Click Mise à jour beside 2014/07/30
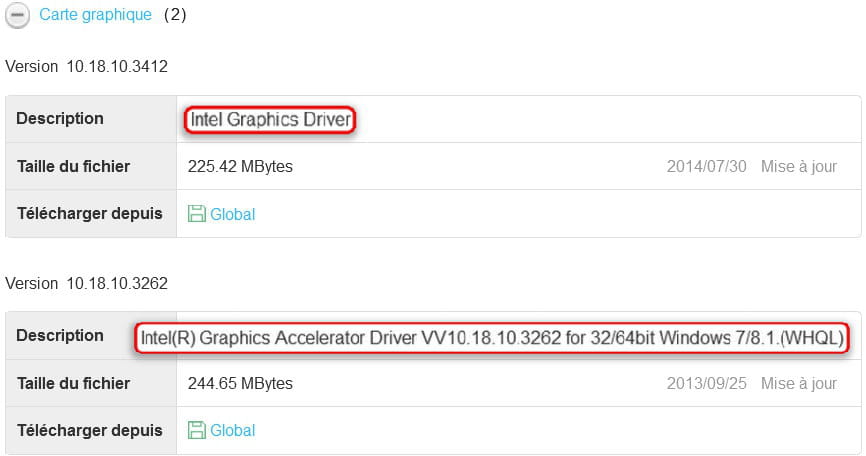 click(x=799, y=166)
